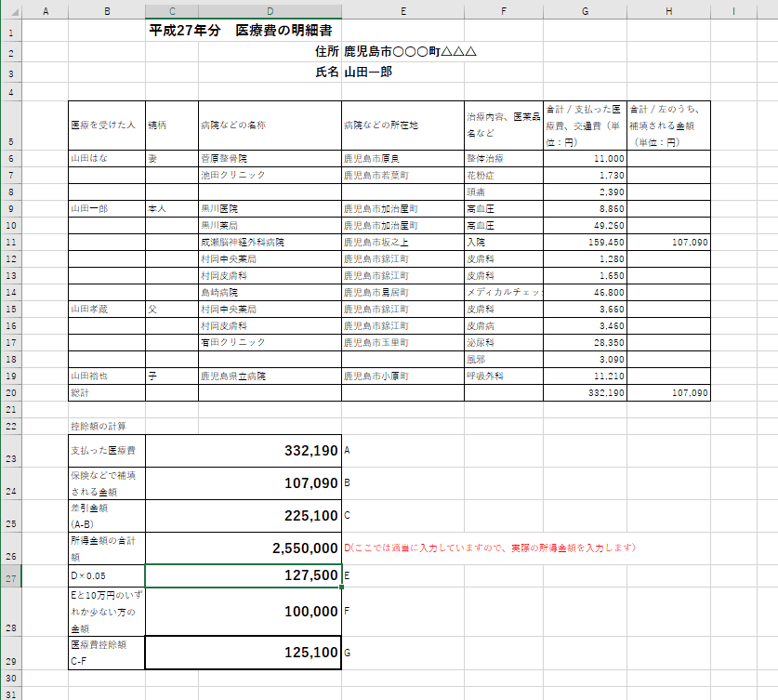Screen dimensions: 778x700
Task: Click the title cell 平成27年分 医療費の明細書
Action: click(240, 31)
